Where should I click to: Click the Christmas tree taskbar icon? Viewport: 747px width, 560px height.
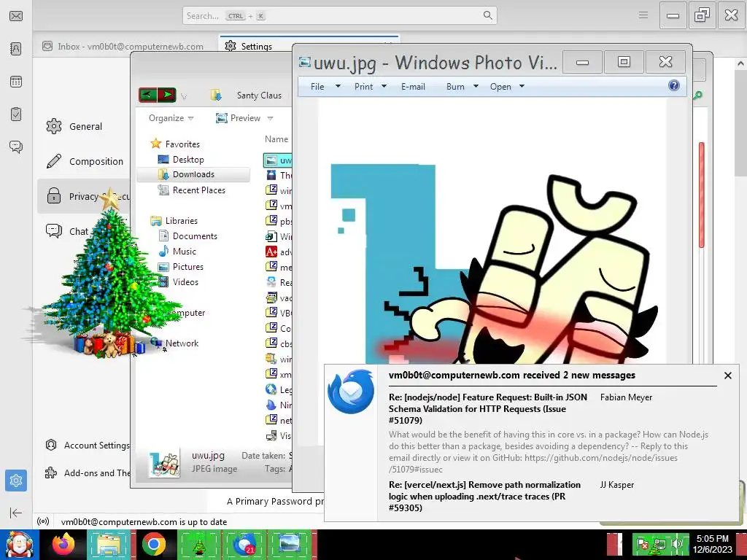point(198,544)
